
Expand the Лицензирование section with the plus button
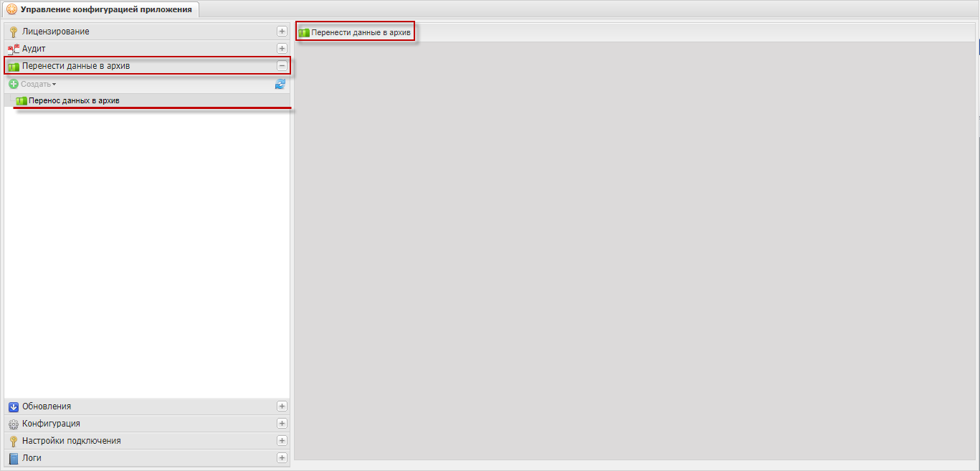(x=282, y=32)
